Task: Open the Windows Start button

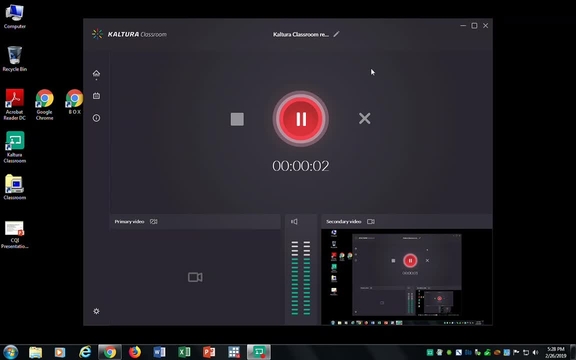Action: pos(10,352)
